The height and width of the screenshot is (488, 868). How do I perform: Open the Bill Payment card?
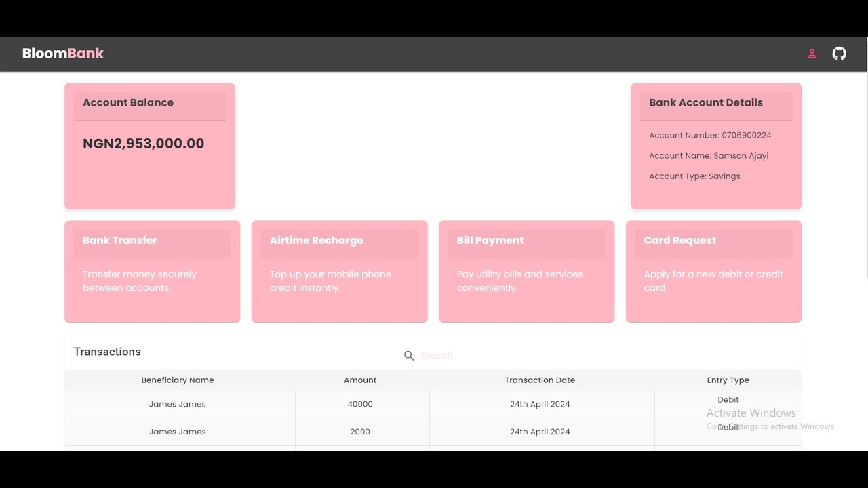pos(527,271)
